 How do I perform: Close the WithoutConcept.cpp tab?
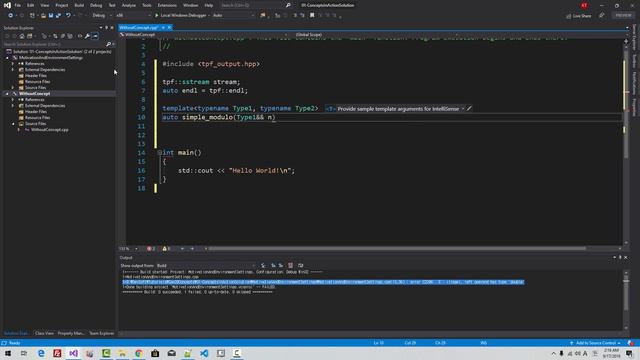coord(169,27)
